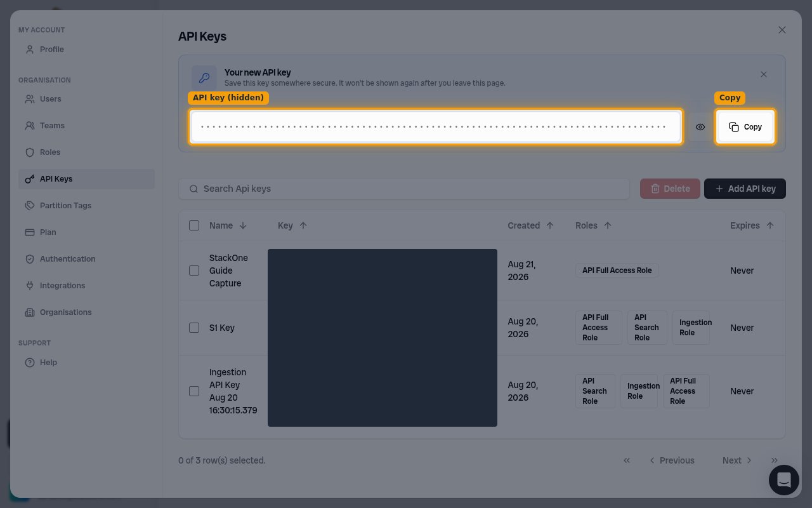Click the Integrations plug icon
The height and width of the screenshot is (508, 812).
(x=30, y=286)
